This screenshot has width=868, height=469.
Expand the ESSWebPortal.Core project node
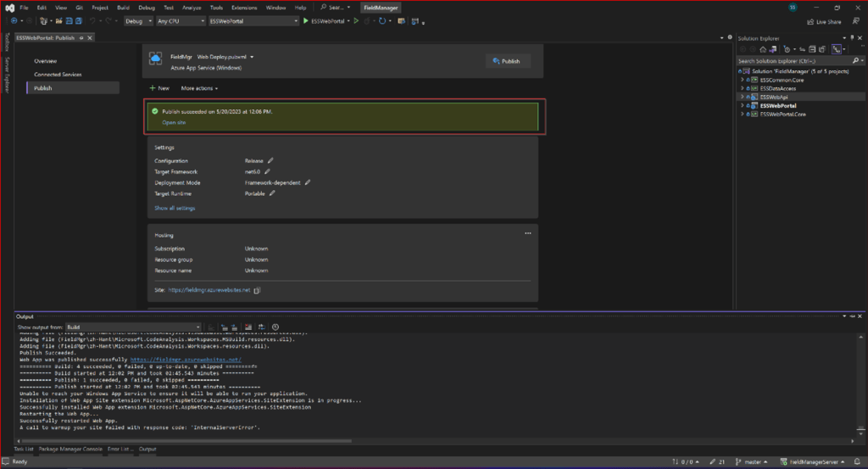[x=743, y=114]
